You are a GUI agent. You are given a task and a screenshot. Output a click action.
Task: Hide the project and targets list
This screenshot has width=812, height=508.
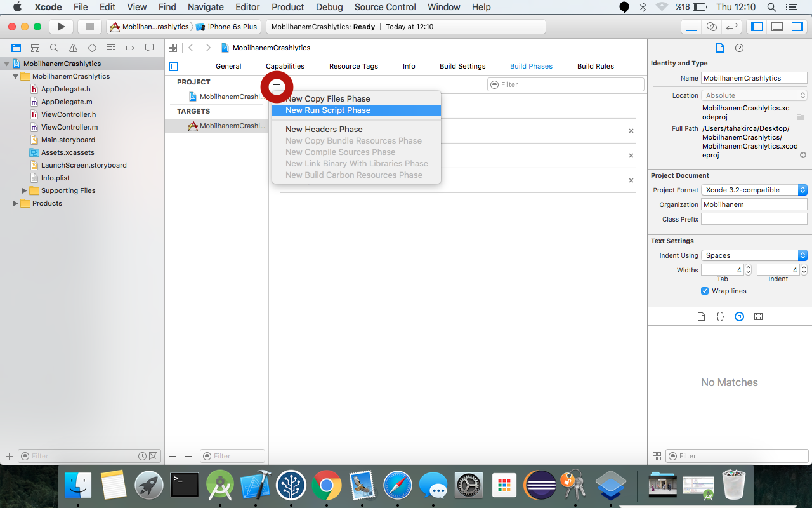[x=173, y=66]
